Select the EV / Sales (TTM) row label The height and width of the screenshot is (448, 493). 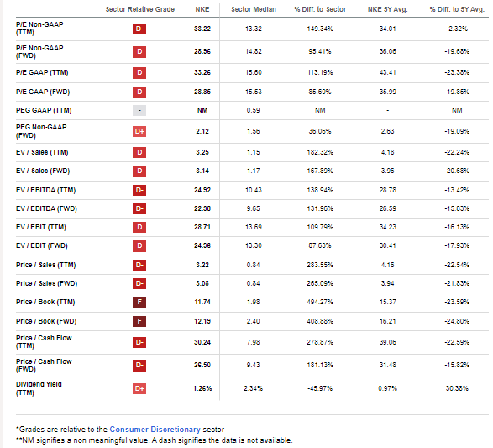pos(42,153)
